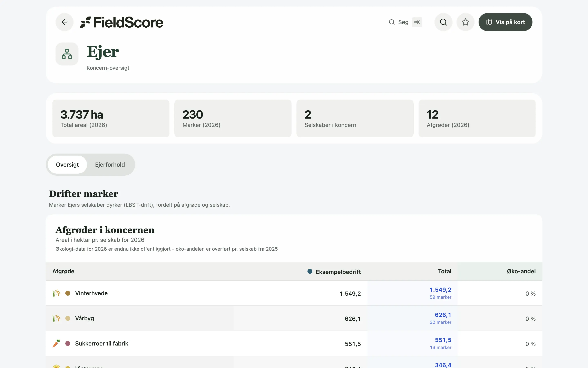Open the 346,4 total link

(x=443, y=365)
